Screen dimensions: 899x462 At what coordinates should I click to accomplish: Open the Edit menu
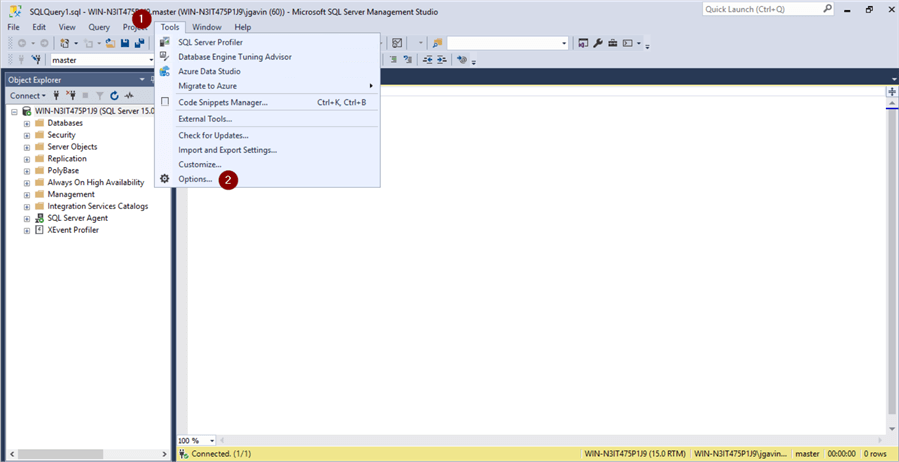(39, 27)
